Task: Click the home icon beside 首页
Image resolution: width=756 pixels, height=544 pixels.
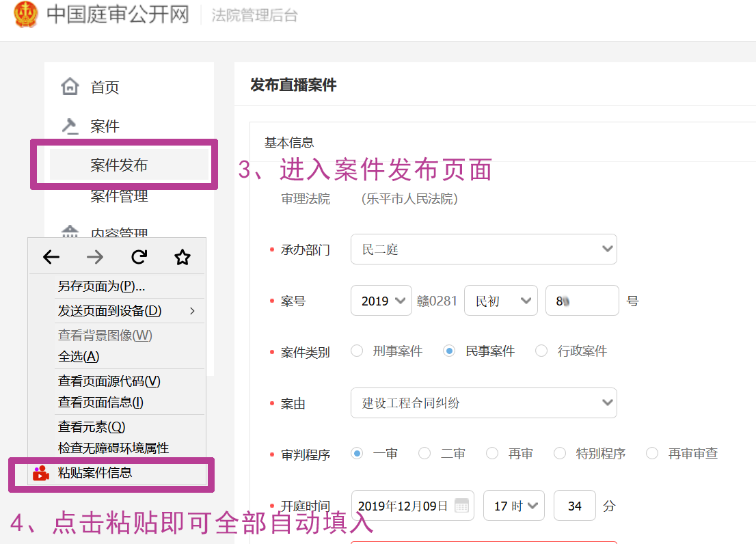Action: (70, 87)
